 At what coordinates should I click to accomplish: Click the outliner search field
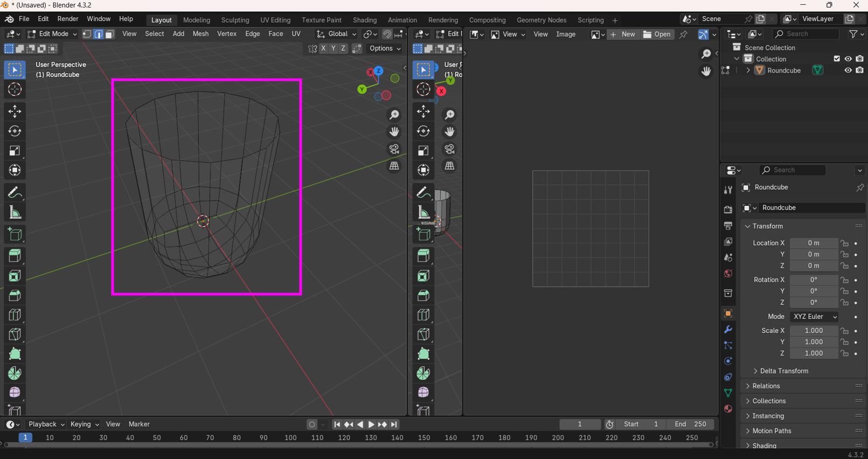click(805, 34)
